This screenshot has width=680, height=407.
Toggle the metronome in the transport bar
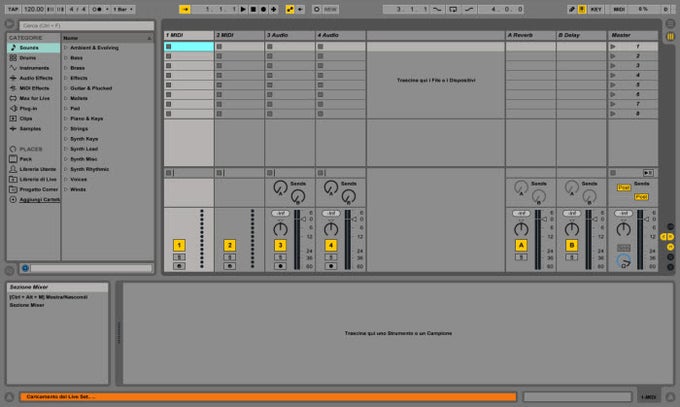point(97,9)
